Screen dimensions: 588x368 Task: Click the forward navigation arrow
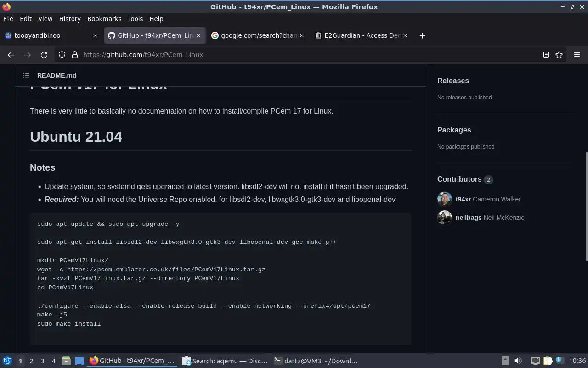click(x=28, y=55)
